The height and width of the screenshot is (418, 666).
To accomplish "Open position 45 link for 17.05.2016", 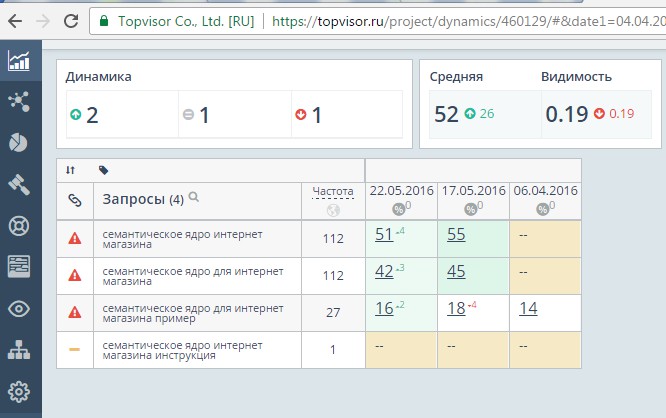I will point(456,271).
